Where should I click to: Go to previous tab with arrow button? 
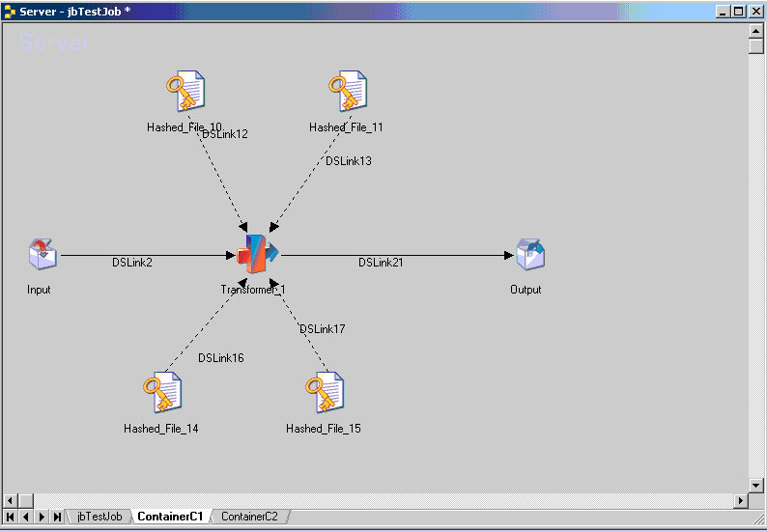point(26,517)
